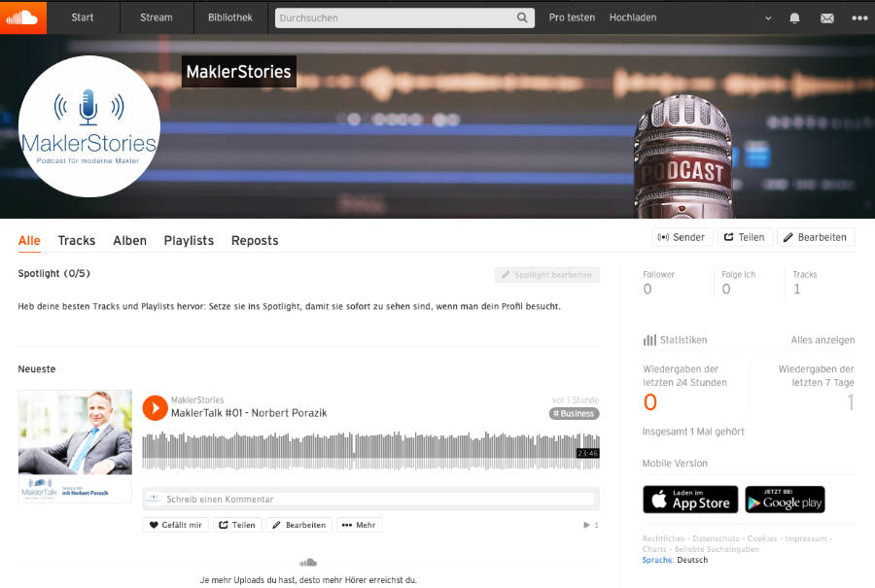Click the MaklerStories profile avatar

click(89, 126)
